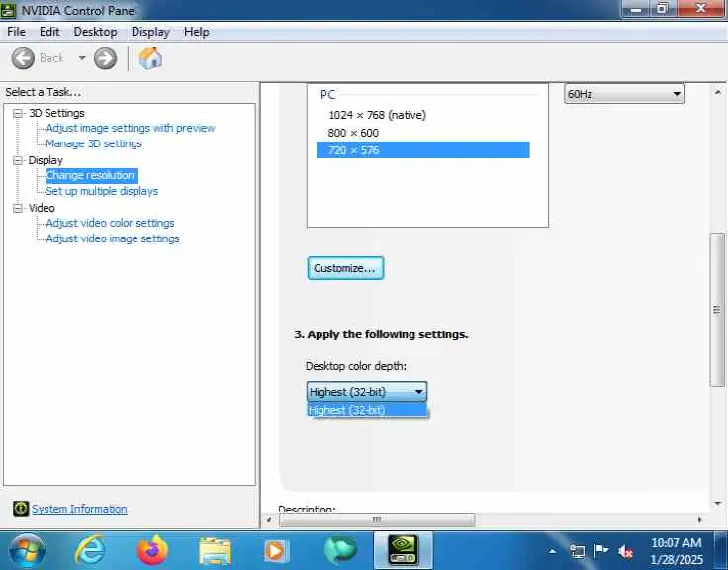Choose Highest (32-bit) from the list

366,410
